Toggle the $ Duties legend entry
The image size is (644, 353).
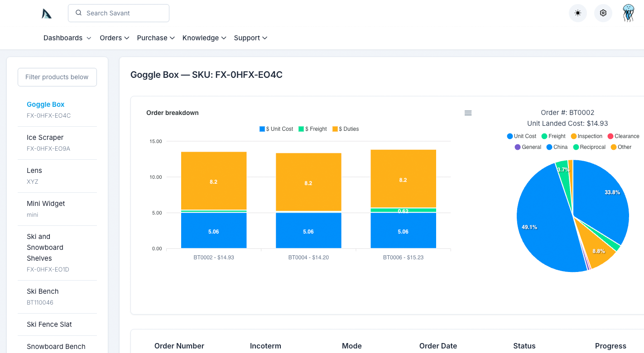(x=346, y=129)
